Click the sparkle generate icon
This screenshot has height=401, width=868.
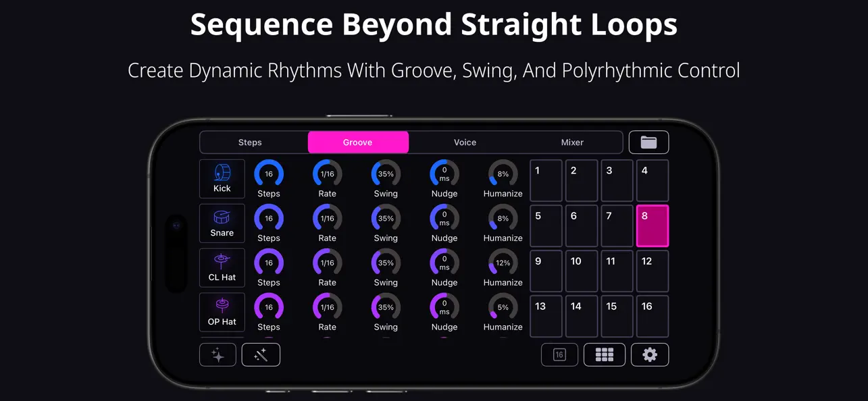tap(217, 354)
